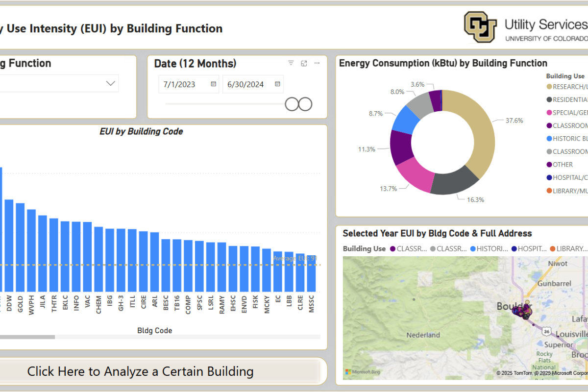
Task: Select OTHER legend entry
Action: (x=560, y=165)
